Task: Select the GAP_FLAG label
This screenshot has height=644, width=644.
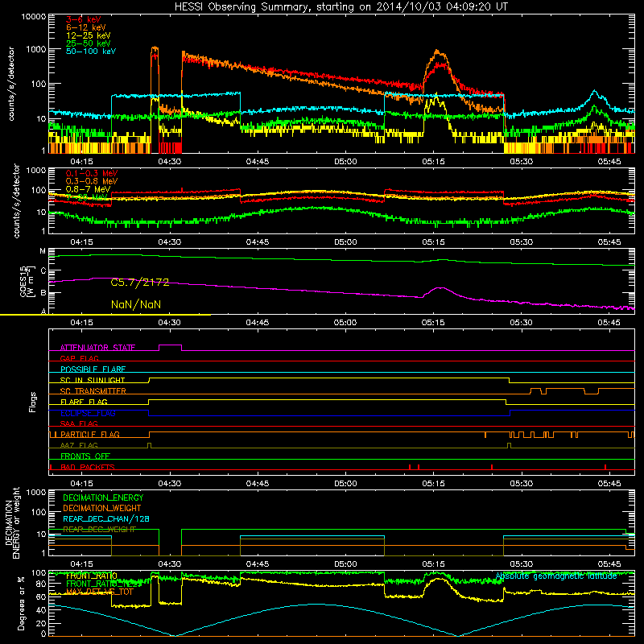Action: click(79, 358)
